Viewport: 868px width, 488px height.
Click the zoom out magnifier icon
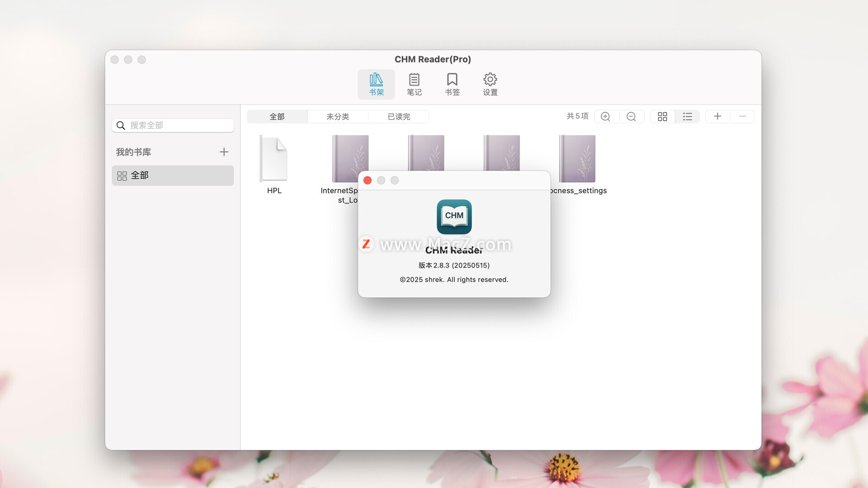(x=632, y=117)
